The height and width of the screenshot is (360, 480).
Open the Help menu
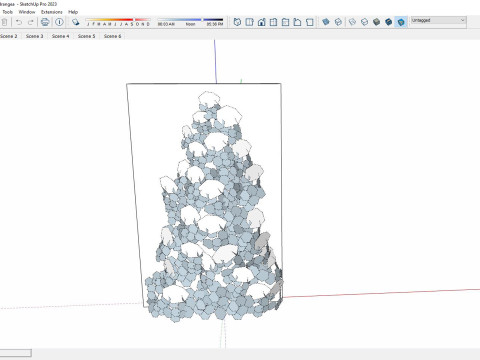point(73,12)
